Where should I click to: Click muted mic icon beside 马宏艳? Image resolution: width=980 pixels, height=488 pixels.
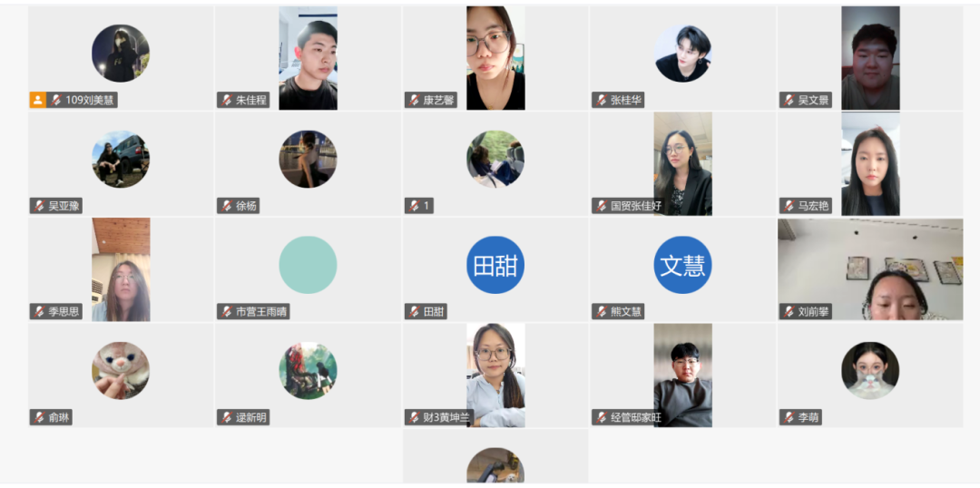789,206
